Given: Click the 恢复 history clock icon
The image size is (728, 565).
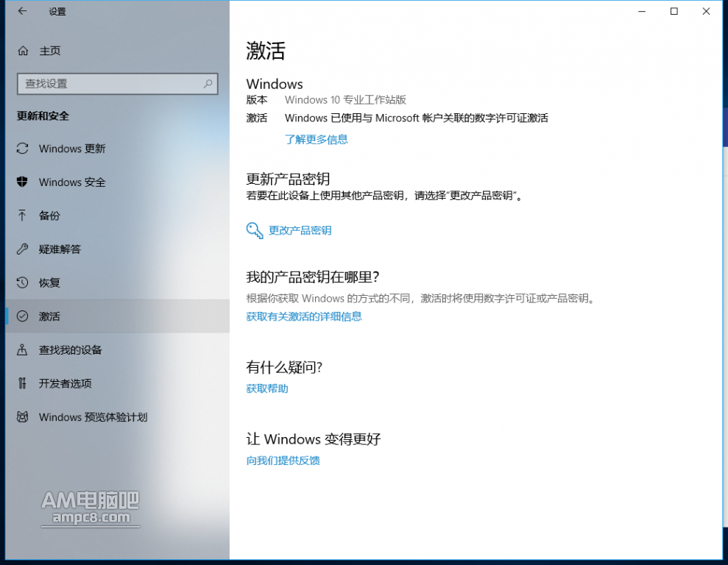Looking at the screenshot, I should (22, 282).
